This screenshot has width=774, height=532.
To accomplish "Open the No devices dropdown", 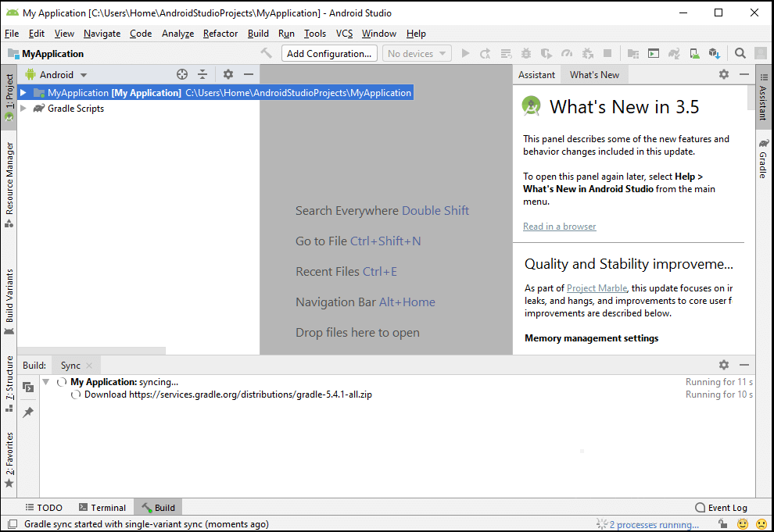I will [x=417, y=53].
